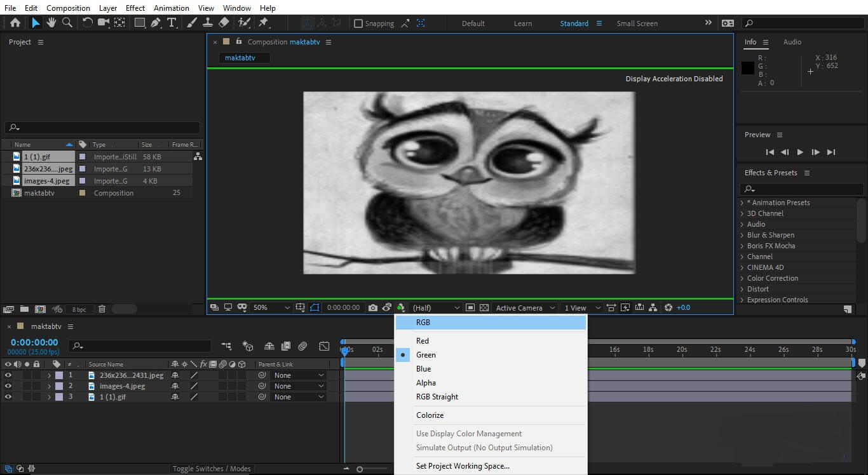This screenshot has width=868, height=475.
Task: Switch to the Learn workspace
Action: 523,23
